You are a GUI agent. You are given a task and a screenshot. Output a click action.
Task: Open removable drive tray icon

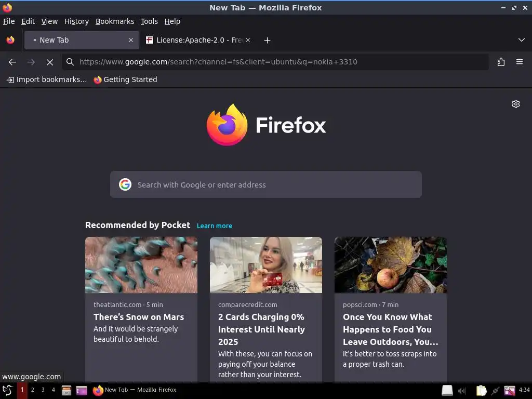point(447,391)
